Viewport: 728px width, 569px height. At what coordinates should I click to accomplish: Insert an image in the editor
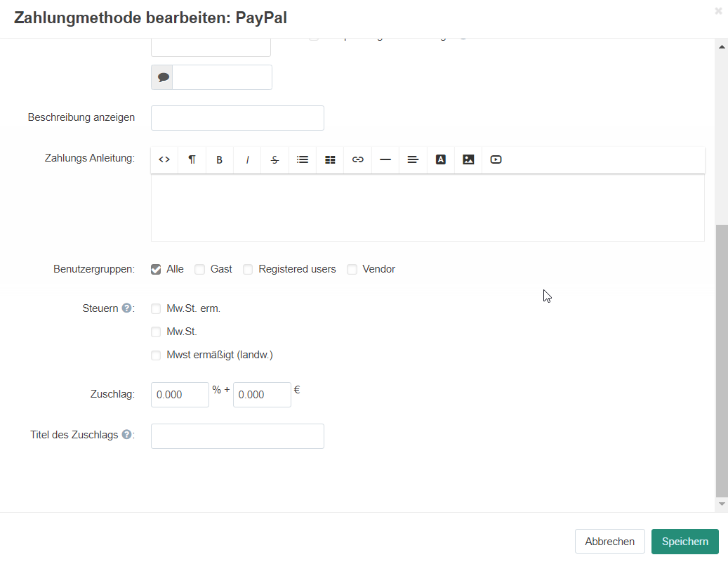click(x=468, y=159)
